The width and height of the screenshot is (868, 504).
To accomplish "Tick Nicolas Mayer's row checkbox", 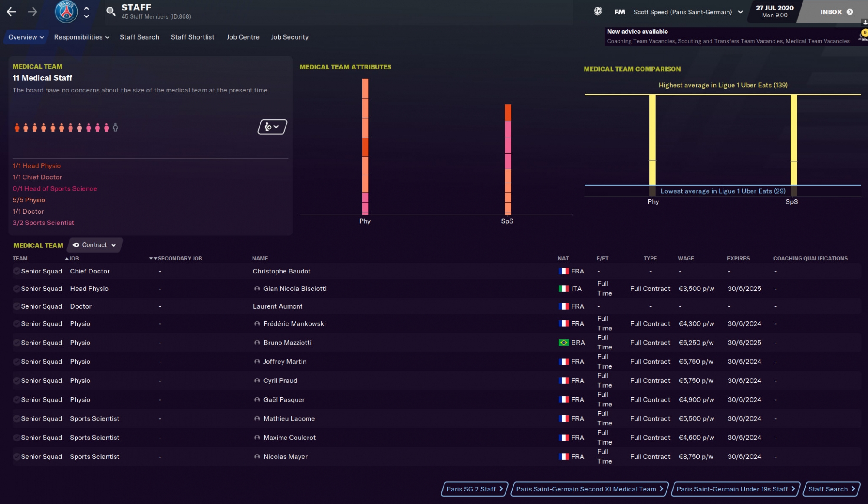I will click(x=16, y=457).
